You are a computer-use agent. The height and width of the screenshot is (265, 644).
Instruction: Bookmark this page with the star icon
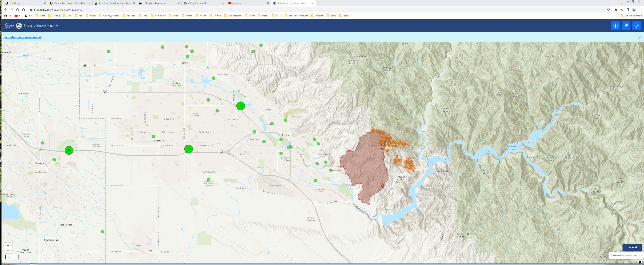coord(609,10)
